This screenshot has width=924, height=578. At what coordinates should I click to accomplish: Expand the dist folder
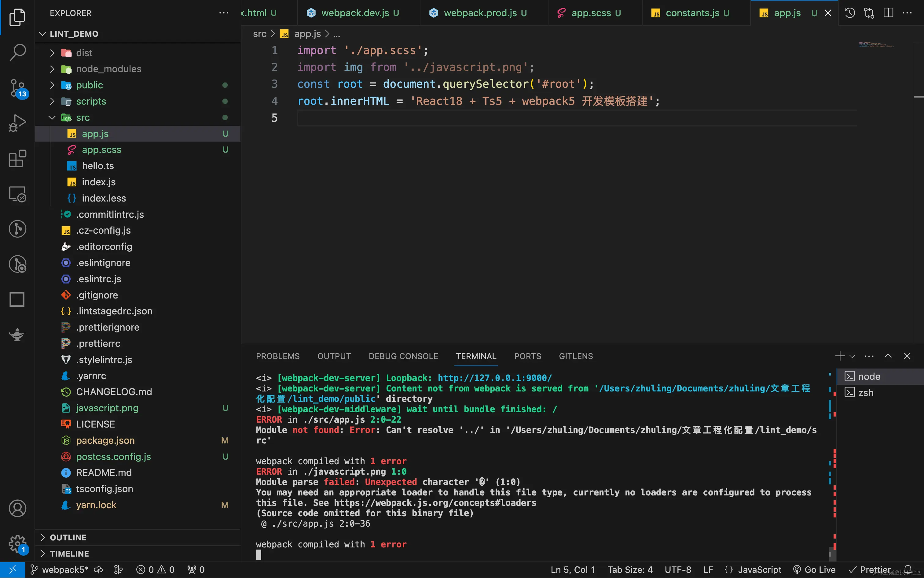tap(52, 53)
